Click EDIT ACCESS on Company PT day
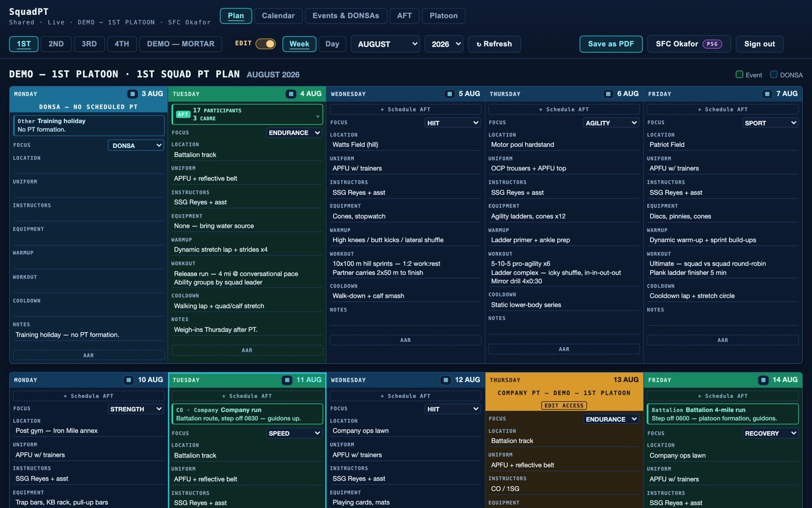Screen dimensions: 812x508 point(564,405)
